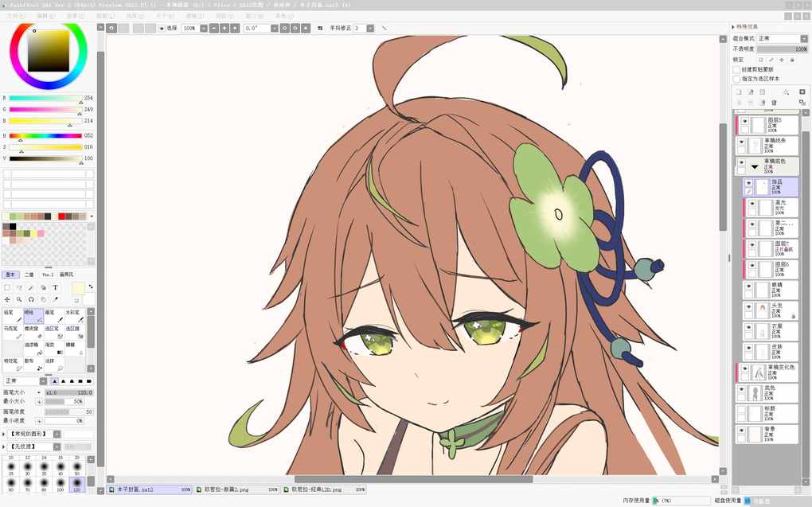This screenshot has width=812, height=507.
Task: Open the canvas zoom 100% dropdown
Action: 204,28
